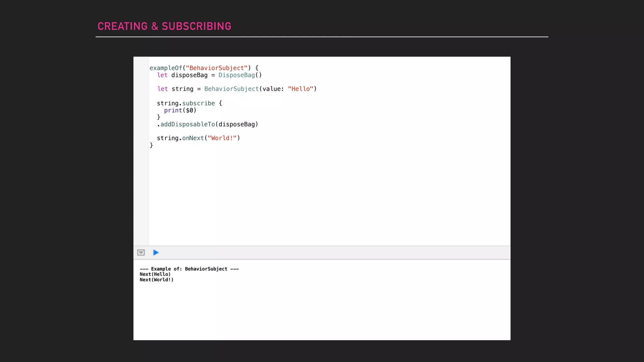
Task: Click the "BehaviorSubject" string literal in first line
Action: [217, 68]
